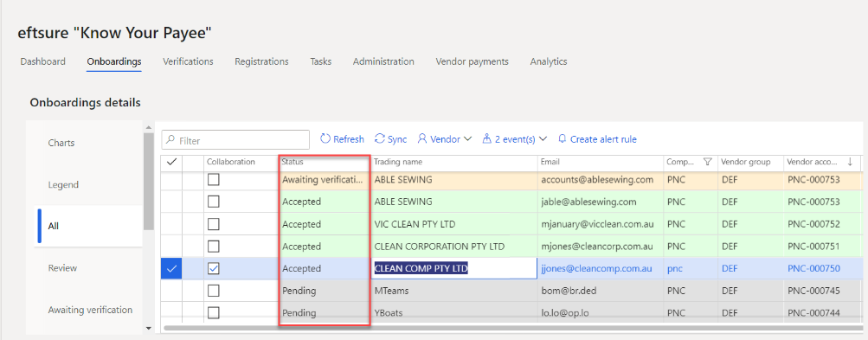Viewport: 868px width, 340px height.
Task: Click mjanuary@vicclean.com.au email cell
Action: (x=600, y=224)
